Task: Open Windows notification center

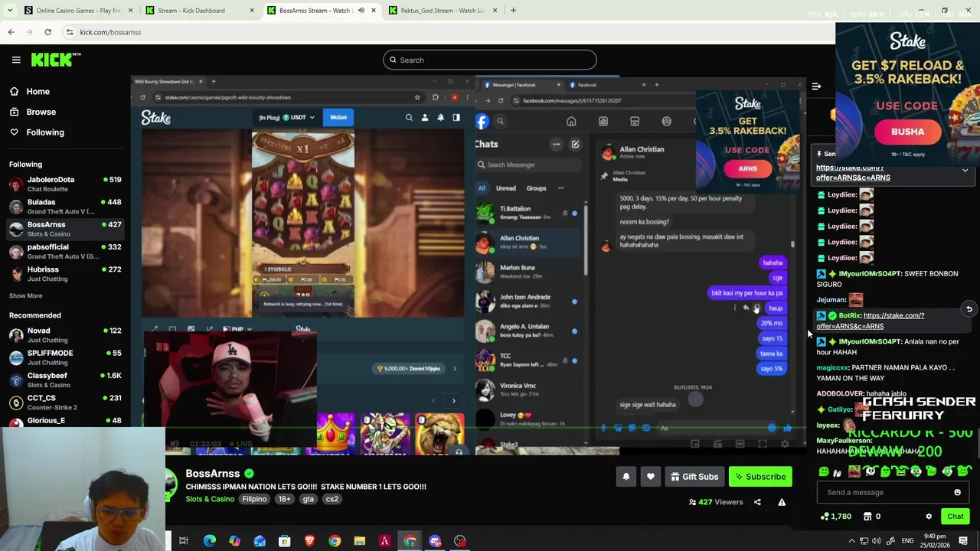Action: point(963,541)
